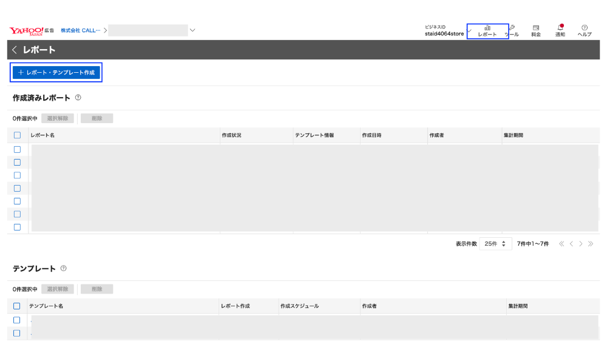
Task: Expand the account selector dropdown
Action: (192, 30)
